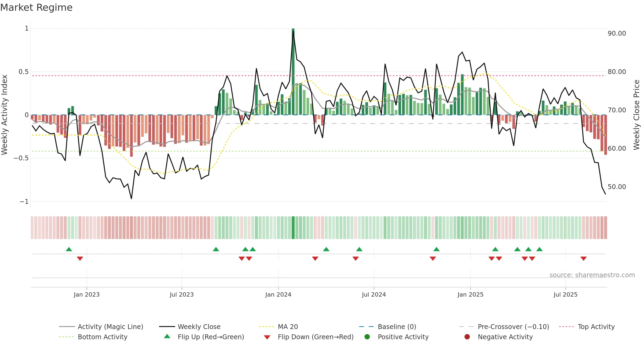Click the Baseline (0) legend entry
The width and height of the screenshot is (644, 362).
(387, 327)
